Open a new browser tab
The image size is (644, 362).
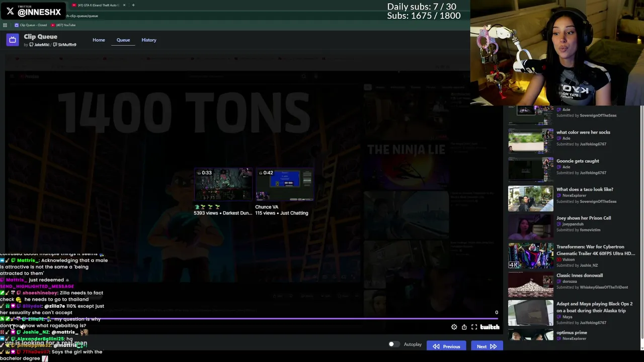133,5
